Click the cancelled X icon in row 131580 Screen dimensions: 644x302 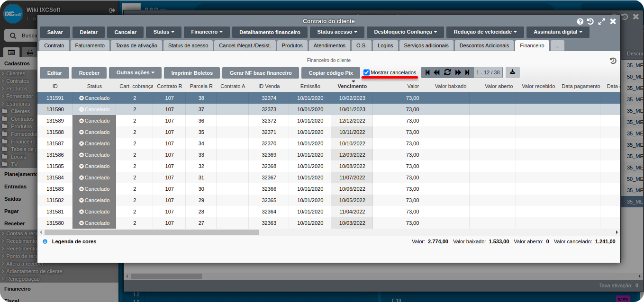[82, 223]
